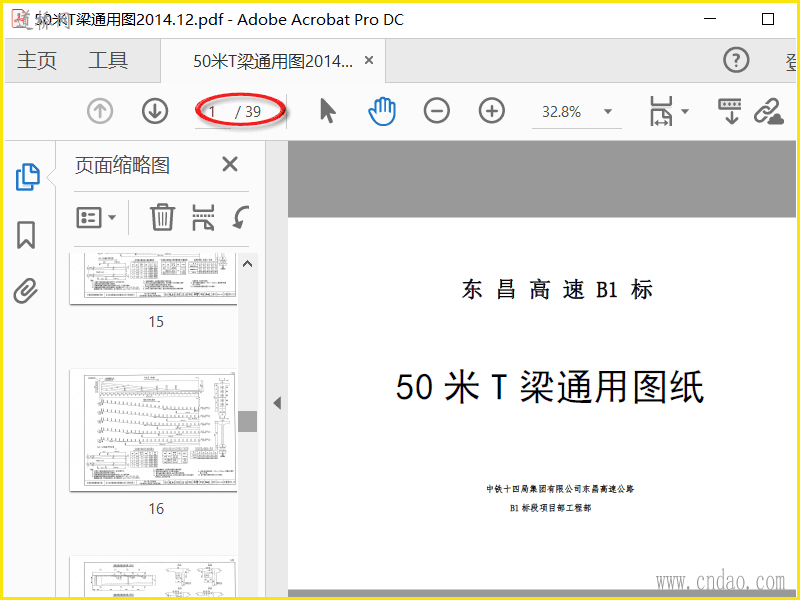This screenshot has width=800, height=600.
Task: Open the zoom percentage dropdown arrow
Action: [x=608, y=111]
